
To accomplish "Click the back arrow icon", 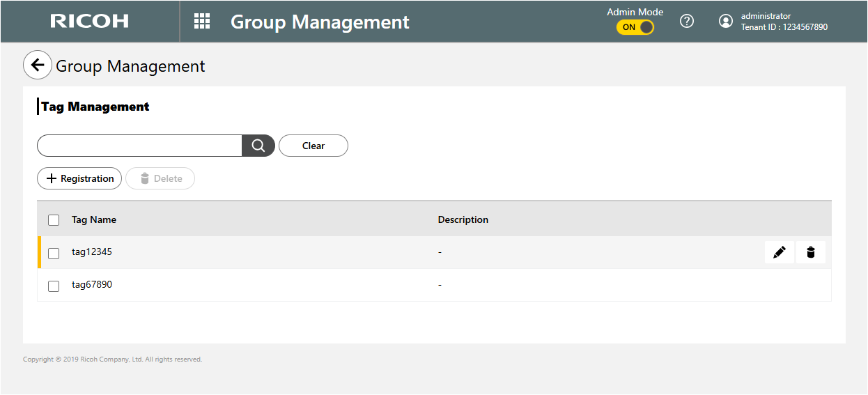I will tap(38, 65).
